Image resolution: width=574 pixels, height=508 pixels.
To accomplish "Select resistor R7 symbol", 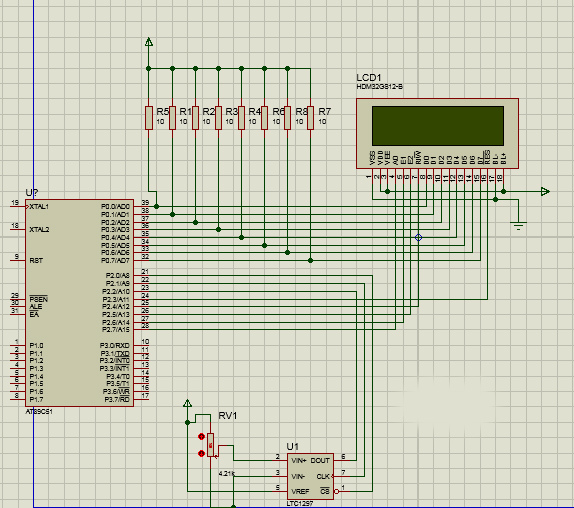I will [x=310, y=117].
